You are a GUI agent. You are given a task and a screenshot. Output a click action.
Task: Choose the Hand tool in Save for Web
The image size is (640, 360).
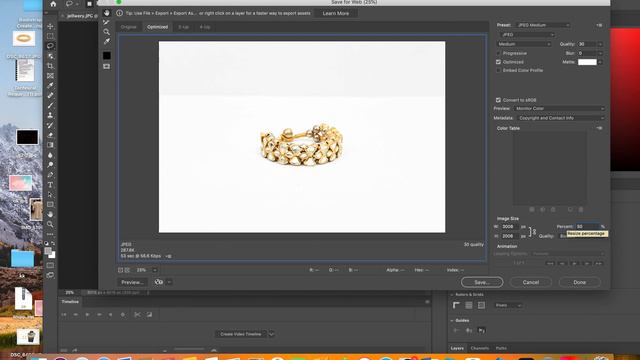tap(107, 13)
